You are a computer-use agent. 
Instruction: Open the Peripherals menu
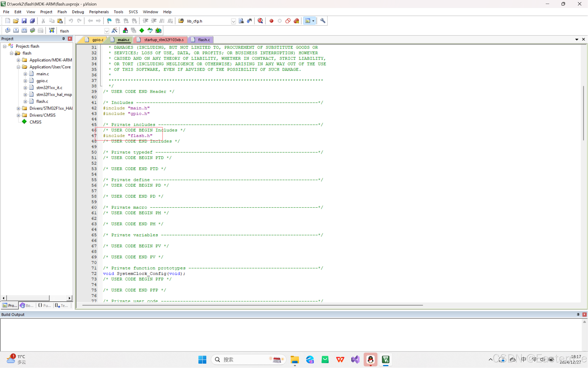coord(99,12)
